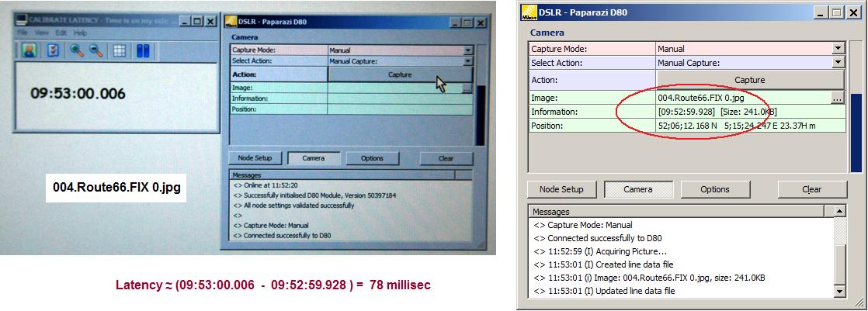Toggle the grid icon in Calibrate Latency toolbar

[120, 51]
